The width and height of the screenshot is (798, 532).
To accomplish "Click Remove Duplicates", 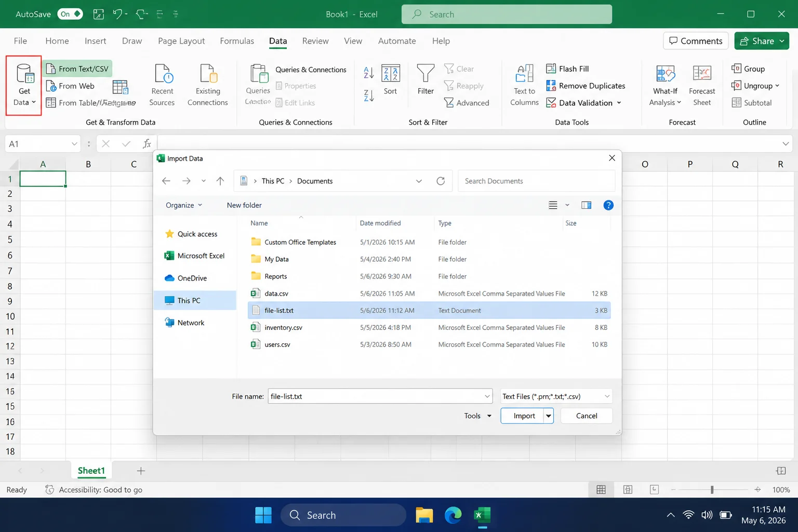I will (x=586, y=86).
